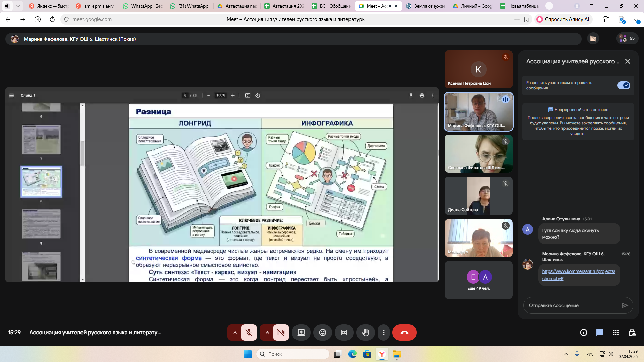644x362 pixels.
Task: Open more options three-dot menu
Action: point(383,333)
